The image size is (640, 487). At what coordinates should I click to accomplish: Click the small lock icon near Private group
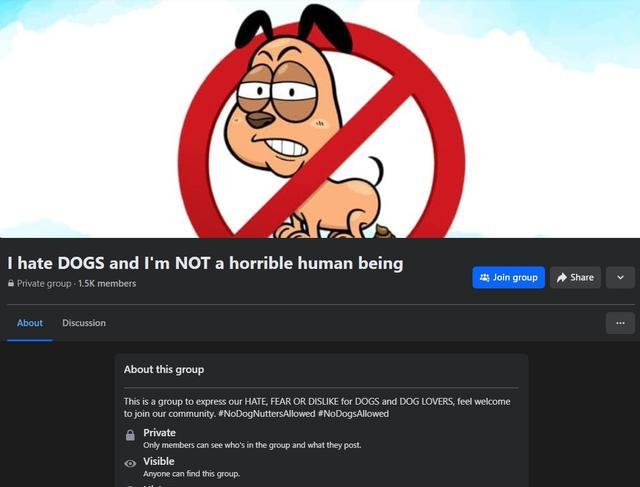point(11,283)
